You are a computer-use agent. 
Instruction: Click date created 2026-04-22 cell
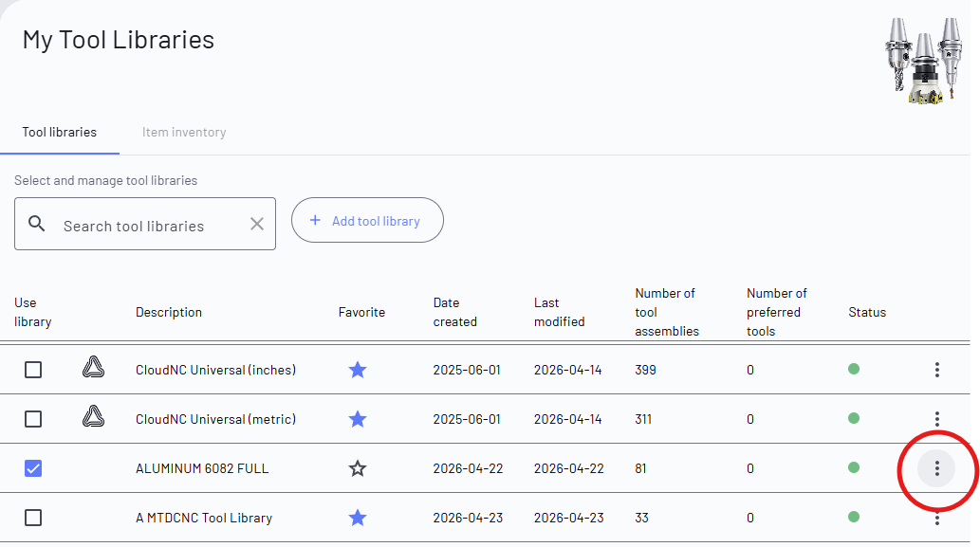(468, 468)
